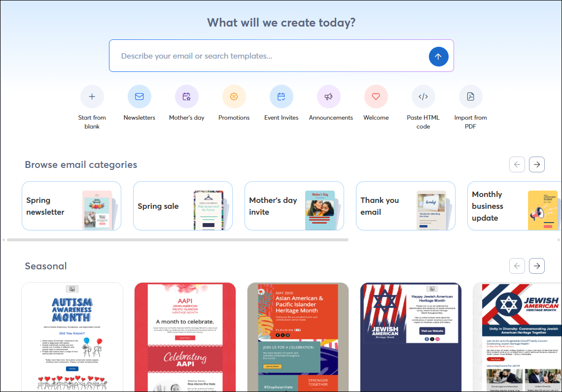Select the Unity in Diversity Jewish American template

coord(518,337)
